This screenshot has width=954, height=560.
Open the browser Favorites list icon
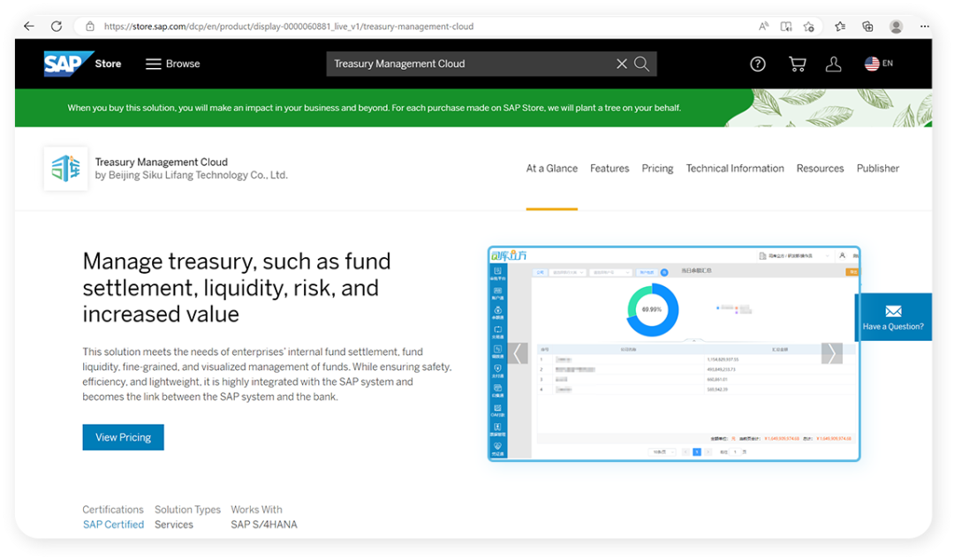point(840,26)
